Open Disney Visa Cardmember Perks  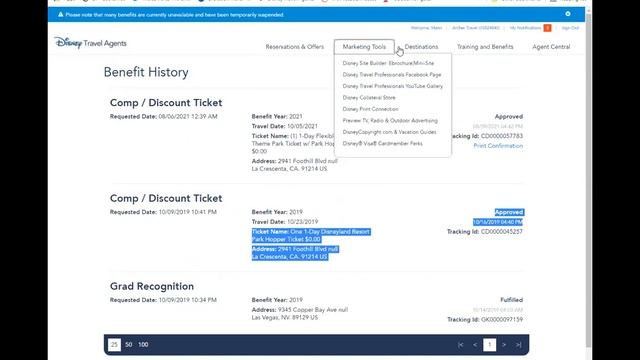[x=382, y=143]
